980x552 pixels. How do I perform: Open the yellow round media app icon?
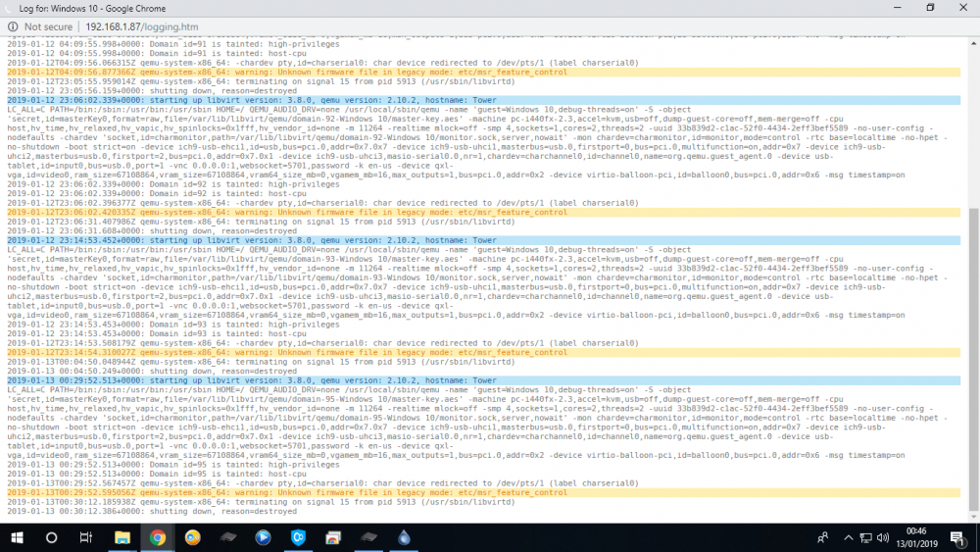tap(192, 537)
